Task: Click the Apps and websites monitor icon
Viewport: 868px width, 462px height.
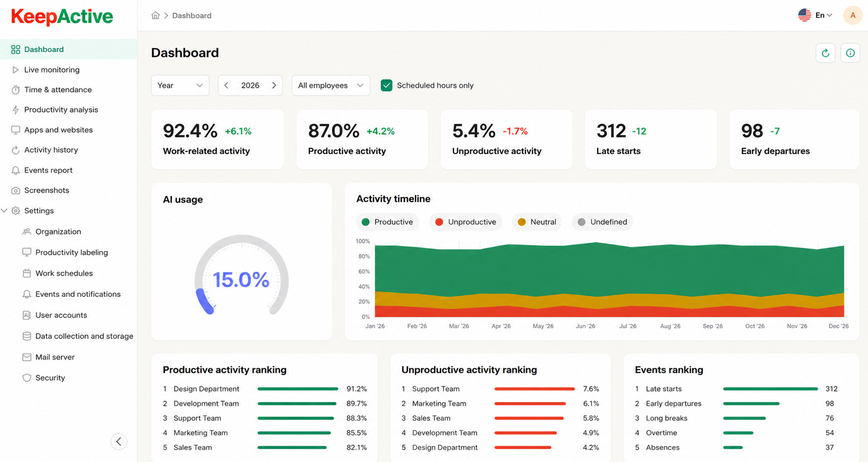Action: (x=16, y=130)
